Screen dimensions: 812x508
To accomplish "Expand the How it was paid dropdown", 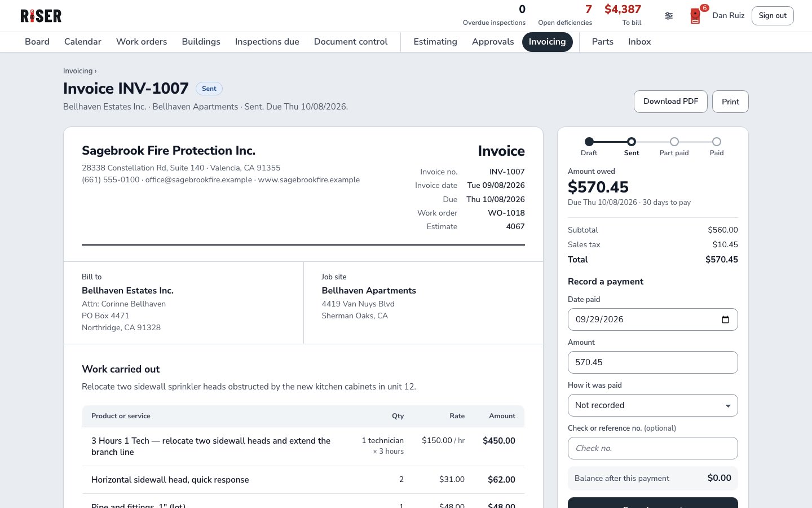I will click(653, 405).
